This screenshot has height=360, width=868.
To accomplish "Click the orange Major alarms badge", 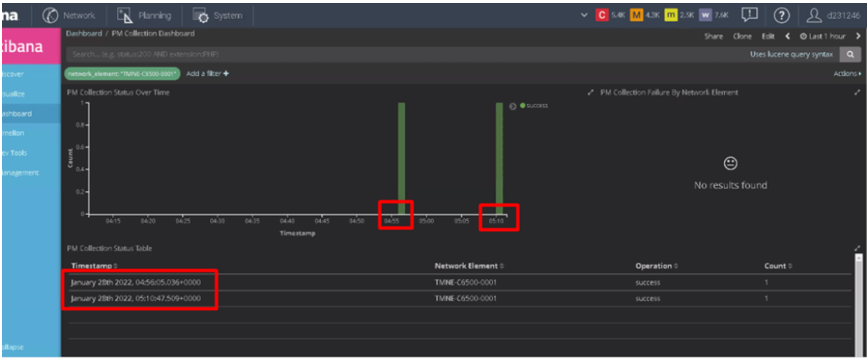I will pyautogui.click(x=636, y=15).
